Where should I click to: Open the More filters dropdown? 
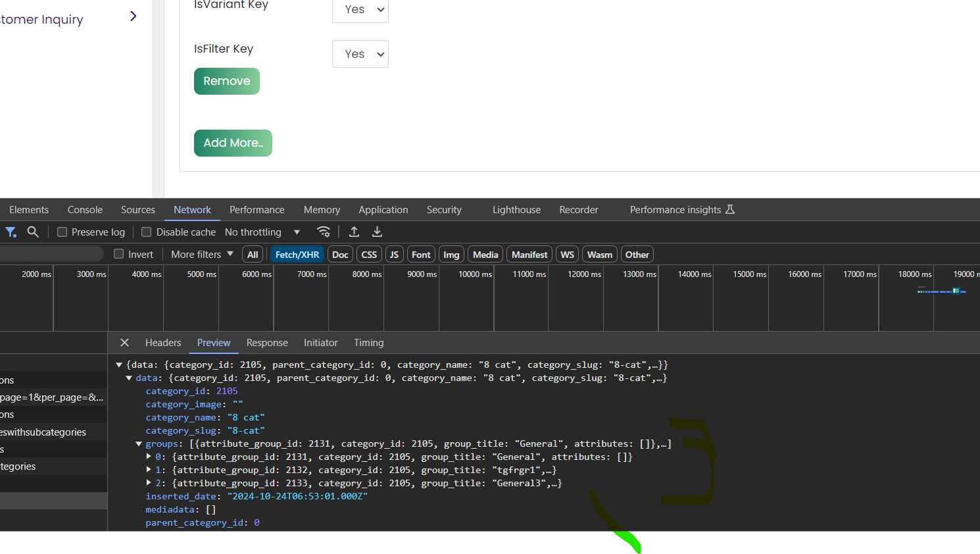click(202, 254)
